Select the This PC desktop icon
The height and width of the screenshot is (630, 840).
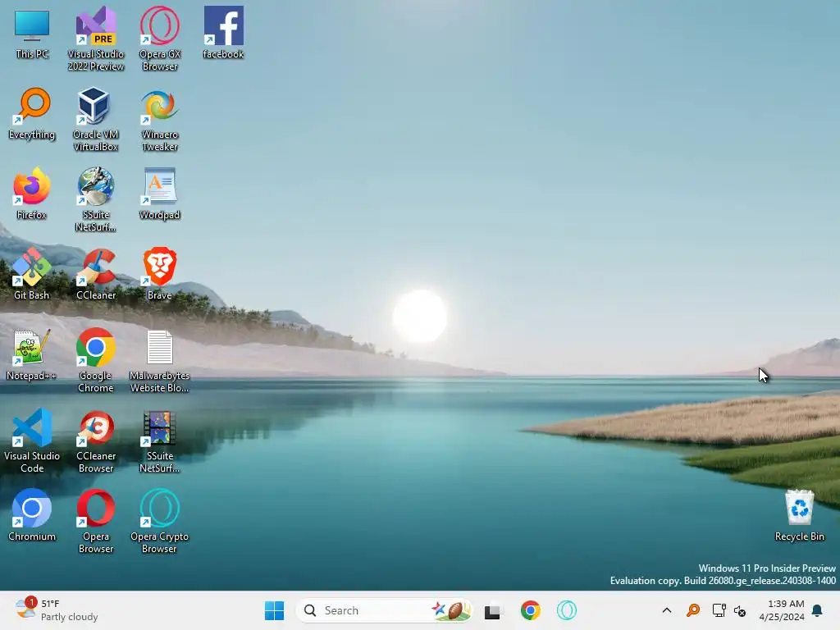coord(32,33)
